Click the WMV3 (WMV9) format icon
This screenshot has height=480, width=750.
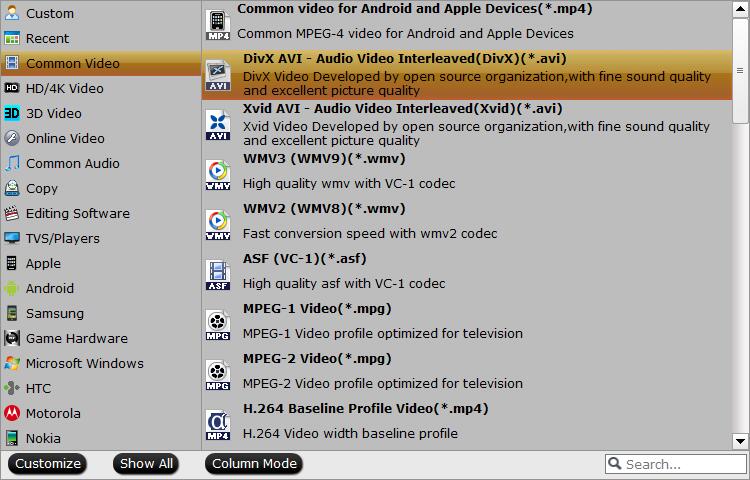[x=218, y=175]
